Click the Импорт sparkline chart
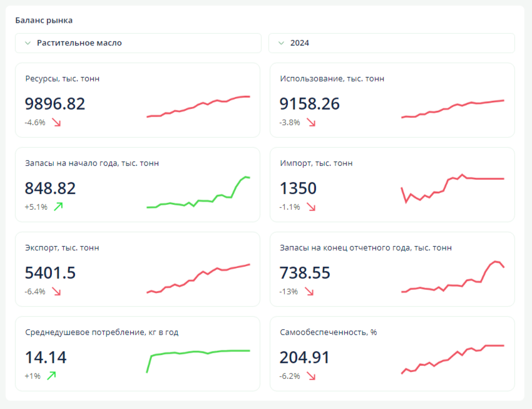This screenshot has height=409, width=532. tap(453, 188)
